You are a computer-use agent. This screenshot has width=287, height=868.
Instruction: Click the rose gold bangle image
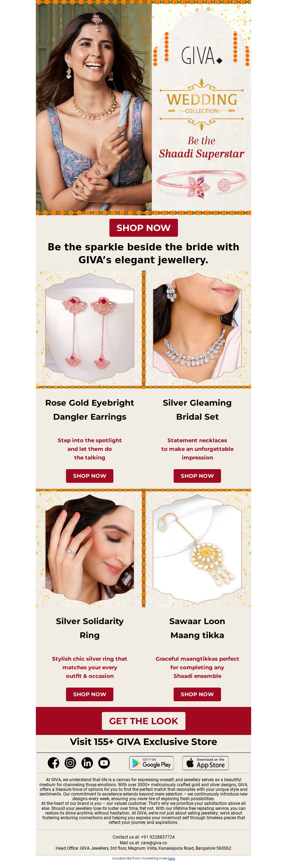coord(201,183)
